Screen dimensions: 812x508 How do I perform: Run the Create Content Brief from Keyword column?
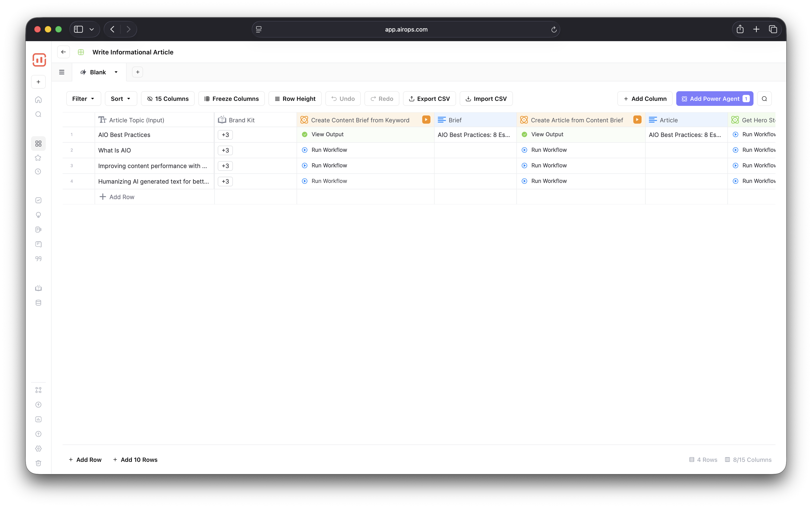click(x=426, y=120)
